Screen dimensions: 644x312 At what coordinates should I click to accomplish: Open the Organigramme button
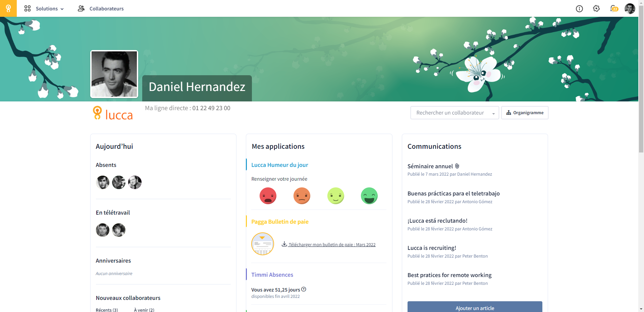point(525,113)
